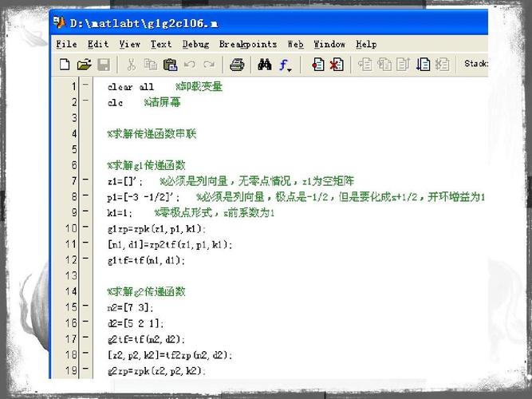This screenshot has height=399, width=532.
Task: Click the comment '%卸载变量' after clear all
Action: (199, 87)
